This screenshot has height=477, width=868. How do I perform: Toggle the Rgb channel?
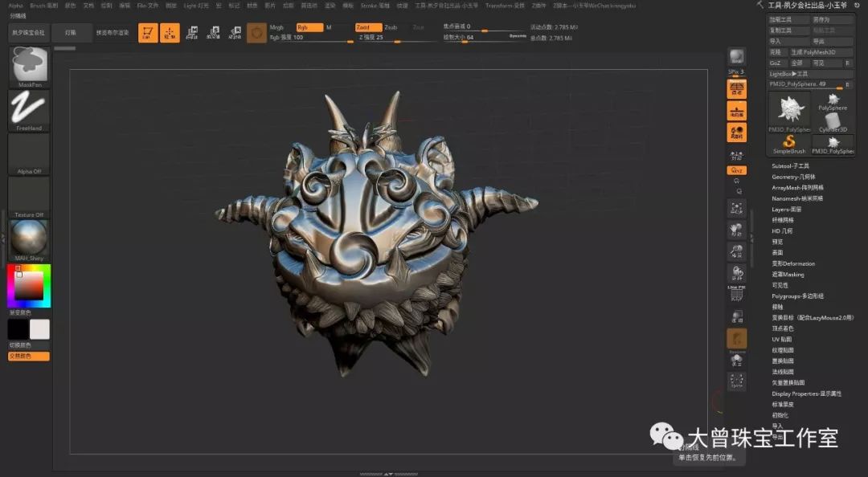tap(309, 27)
